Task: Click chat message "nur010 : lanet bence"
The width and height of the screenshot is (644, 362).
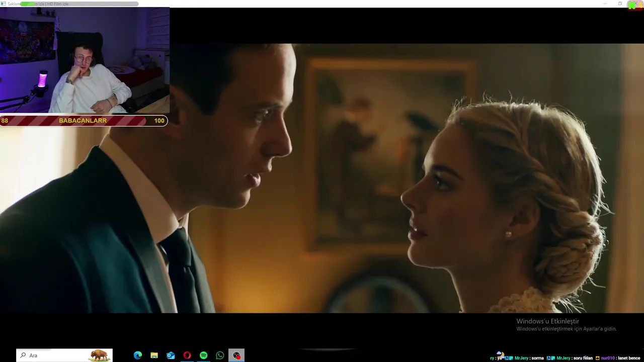Action: (x=620, y=358)
